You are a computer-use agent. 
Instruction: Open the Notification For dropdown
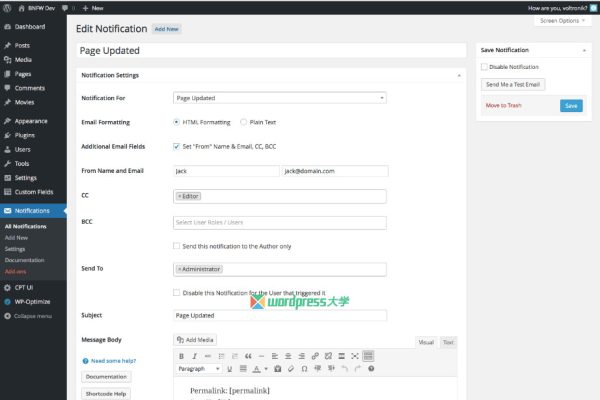pos(280,98)
